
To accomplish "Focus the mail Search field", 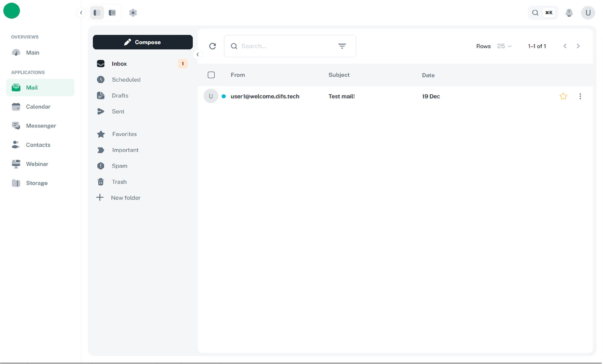I will (x=290, y=46).
